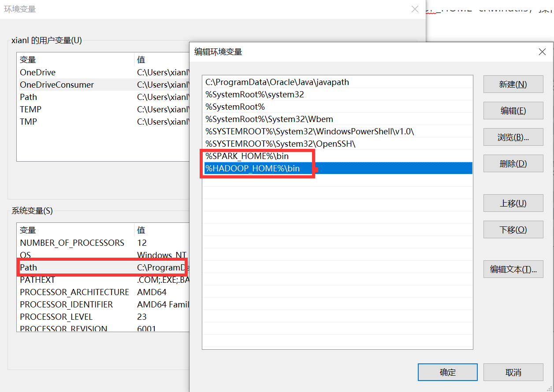Select the C:\ProgramData\Oracle\Java\javapath entry
The height and width of the screenshot is (392, 554).
338,82
